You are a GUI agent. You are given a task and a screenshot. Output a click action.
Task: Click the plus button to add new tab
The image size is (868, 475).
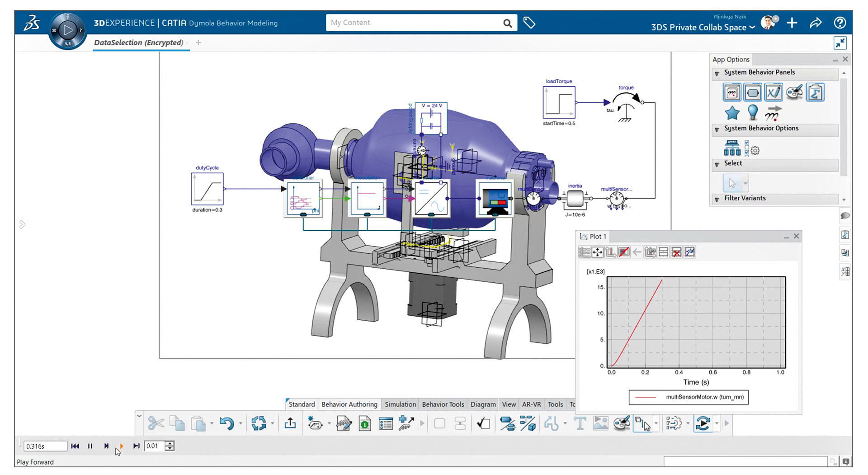point(198,43)
